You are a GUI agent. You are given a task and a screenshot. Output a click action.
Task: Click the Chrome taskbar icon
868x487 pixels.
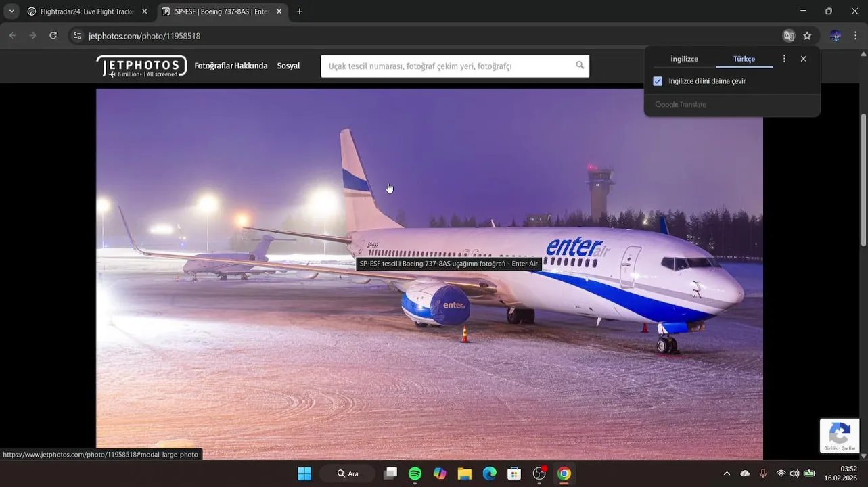[x=564, y=473]
